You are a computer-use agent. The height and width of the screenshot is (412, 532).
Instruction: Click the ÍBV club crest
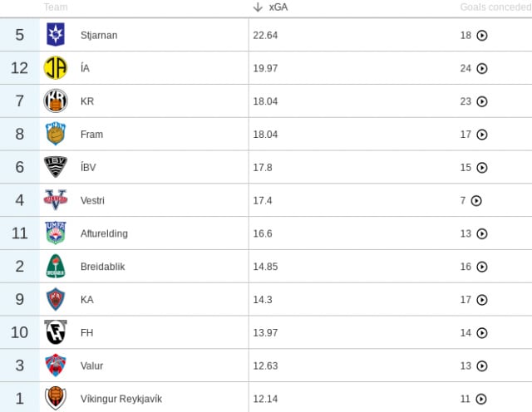click(56, 167)
